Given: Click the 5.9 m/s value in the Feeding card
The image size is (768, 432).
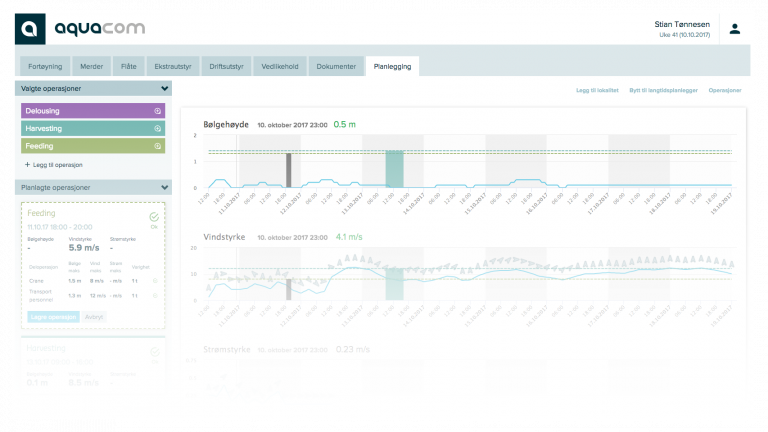Looking at the screenshot, I should coord(84,248).
